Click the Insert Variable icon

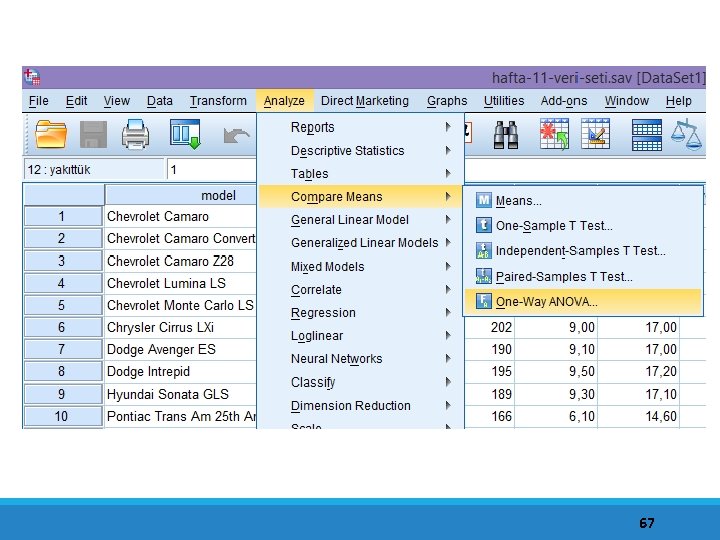click(596, 134)
